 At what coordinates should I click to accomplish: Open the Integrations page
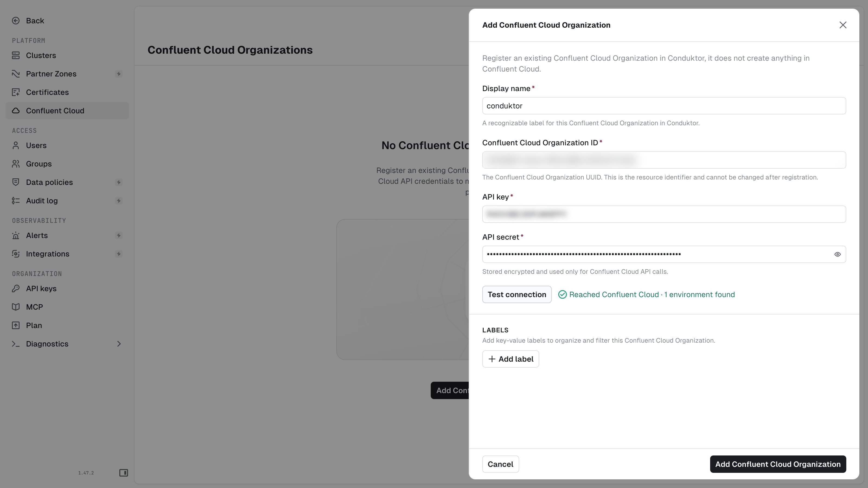click(x=67, y=254)
